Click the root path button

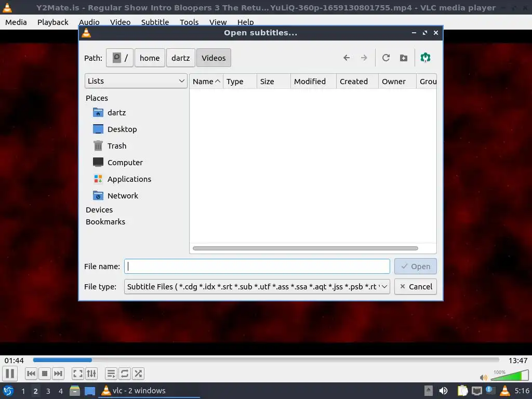(x=120, y=58)
